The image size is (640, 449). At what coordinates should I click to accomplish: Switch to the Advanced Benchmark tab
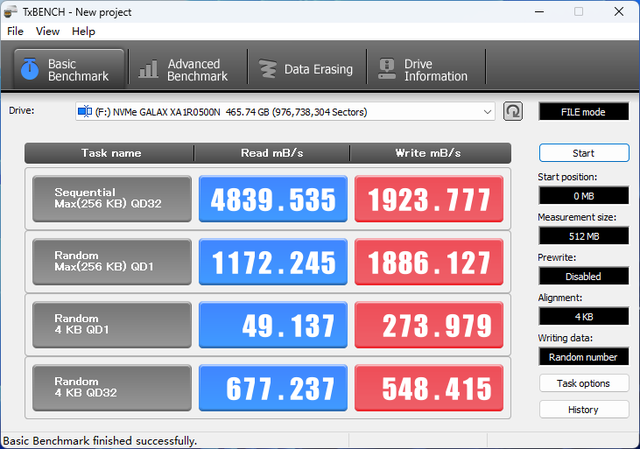pos(188,69)
